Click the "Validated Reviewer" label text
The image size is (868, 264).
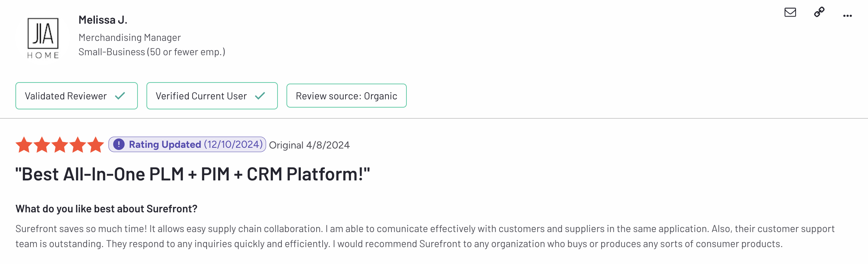click(66, 96)
